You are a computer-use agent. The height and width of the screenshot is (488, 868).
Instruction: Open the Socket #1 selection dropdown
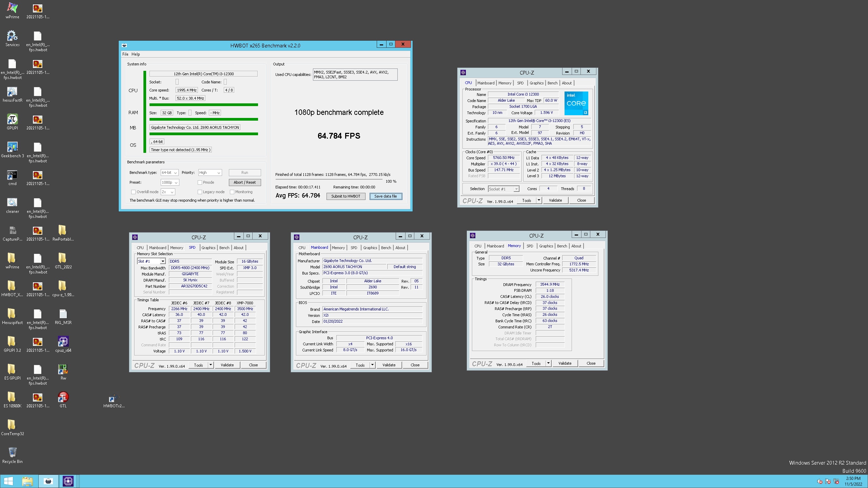point(504,189)
